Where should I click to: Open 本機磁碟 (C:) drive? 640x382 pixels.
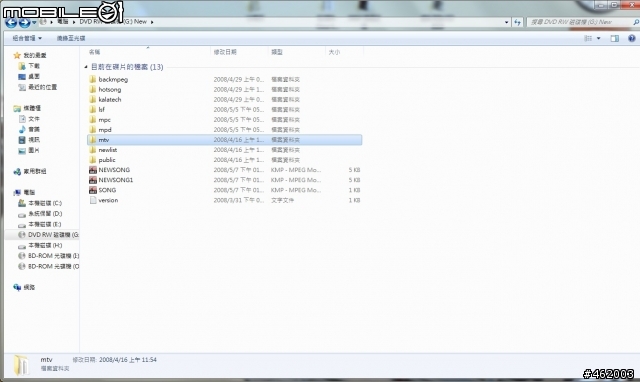40,203
